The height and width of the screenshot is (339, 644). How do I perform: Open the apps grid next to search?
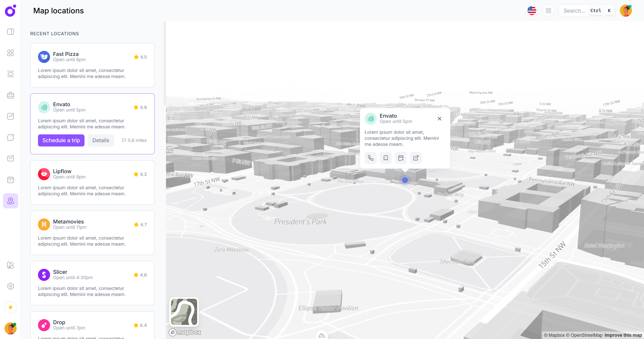click(548, 11)
